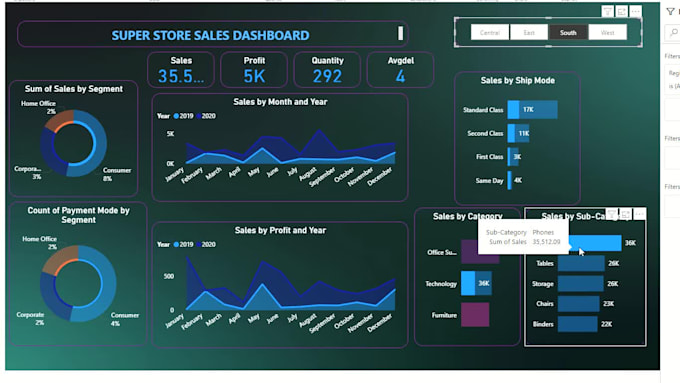The width and height of the screenshot is (680, 383).
Task: Click Count of Payment Mode by Segment title
Action: click(78, 215)
